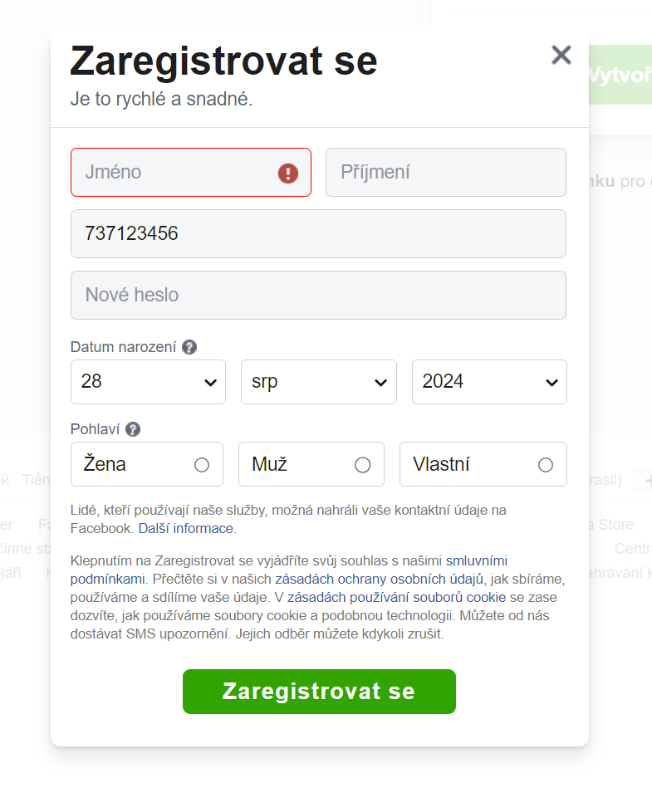Click the Jméno input field
This screenshot has height=812, width=652.
190,173
